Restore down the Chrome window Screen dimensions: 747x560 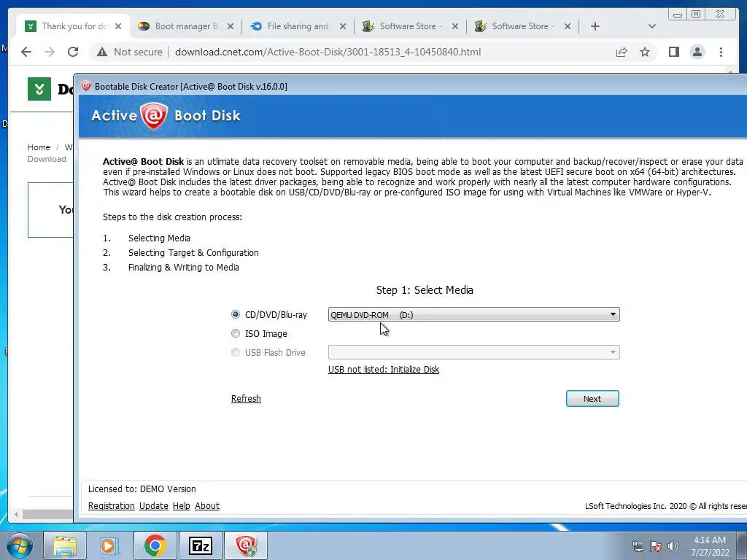(x=695, y=15)
